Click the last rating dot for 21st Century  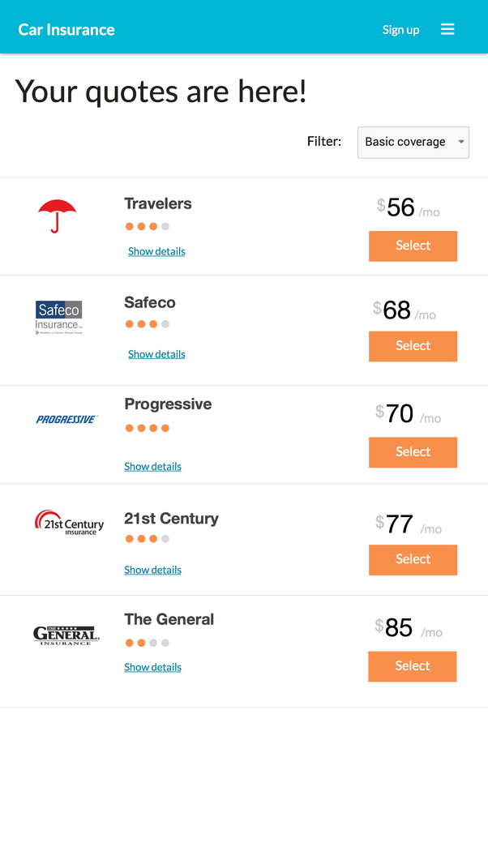point(165,538)
